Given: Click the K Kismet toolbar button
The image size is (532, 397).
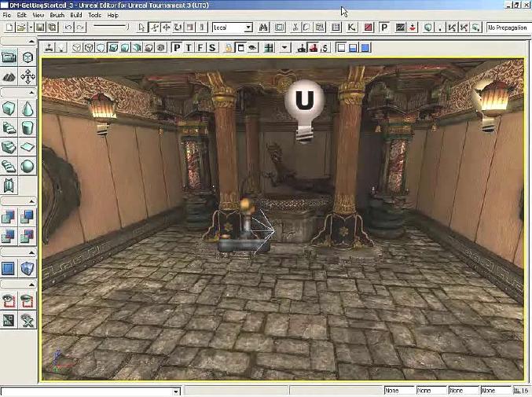Looking at the screenshot, I should coord(352,28).
